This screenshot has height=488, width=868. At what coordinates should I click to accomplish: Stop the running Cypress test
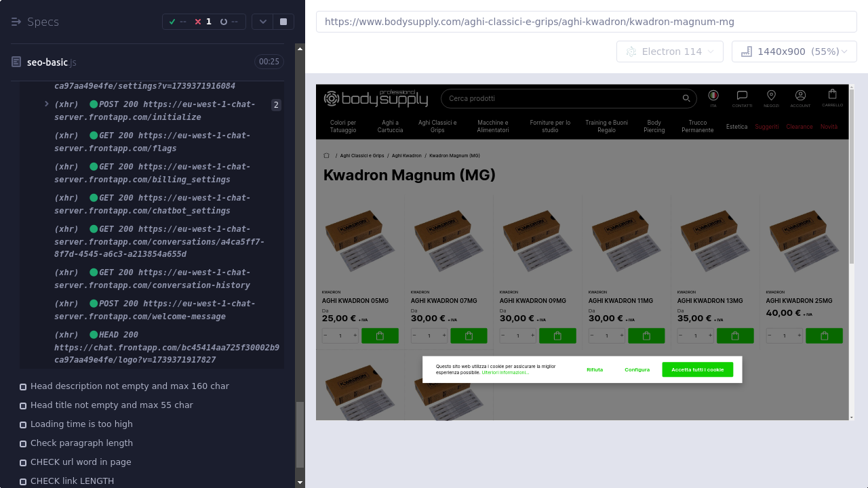click(283, 22)
